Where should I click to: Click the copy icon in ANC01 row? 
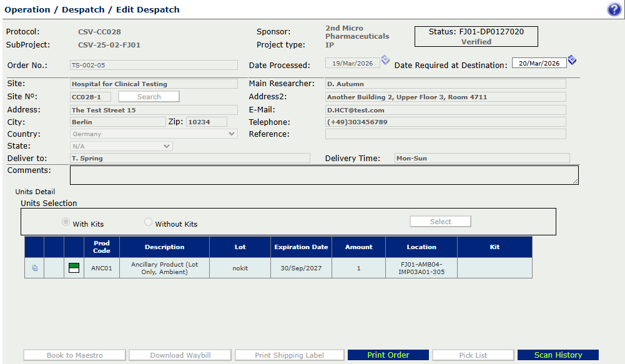(x=34, y=268)
